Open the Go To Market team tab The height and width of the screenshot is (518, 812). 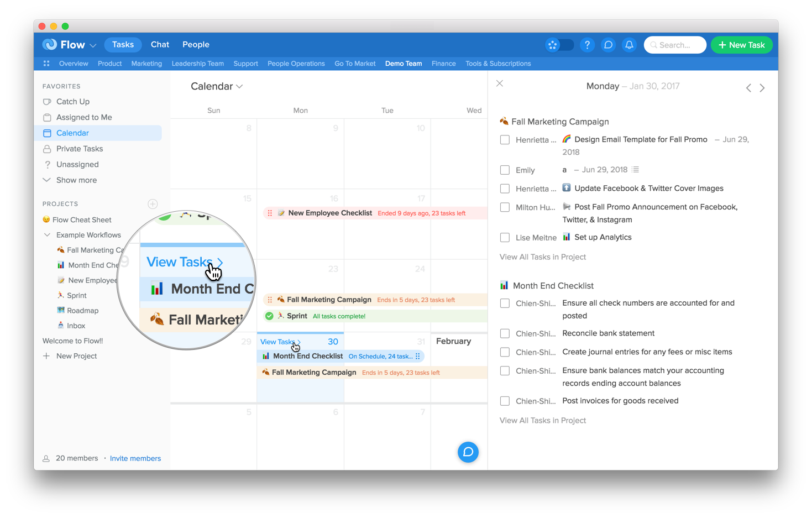point(355,64)
